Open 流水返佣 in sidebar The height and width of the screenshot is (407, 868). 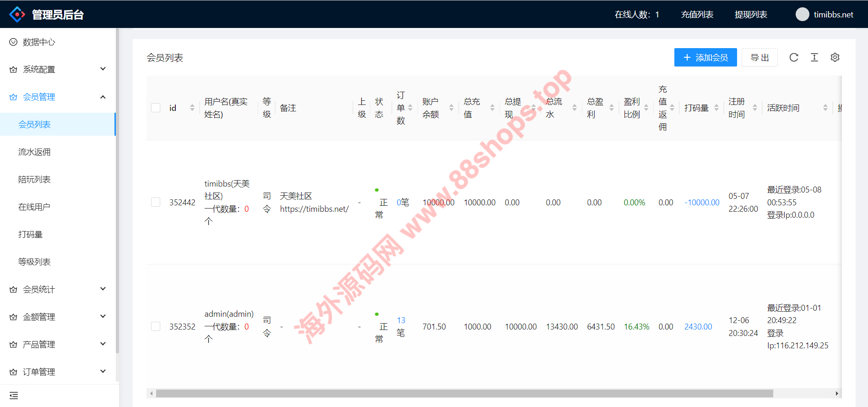coord(34,152)
